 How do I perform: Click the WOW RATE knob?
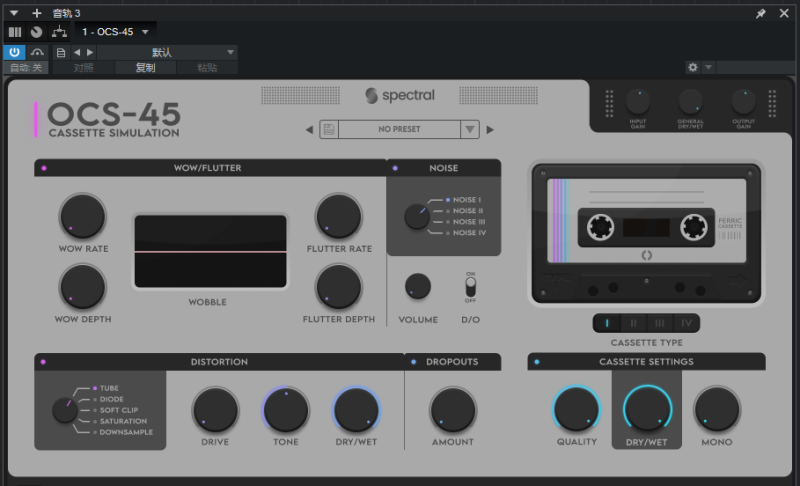point(83,217)
